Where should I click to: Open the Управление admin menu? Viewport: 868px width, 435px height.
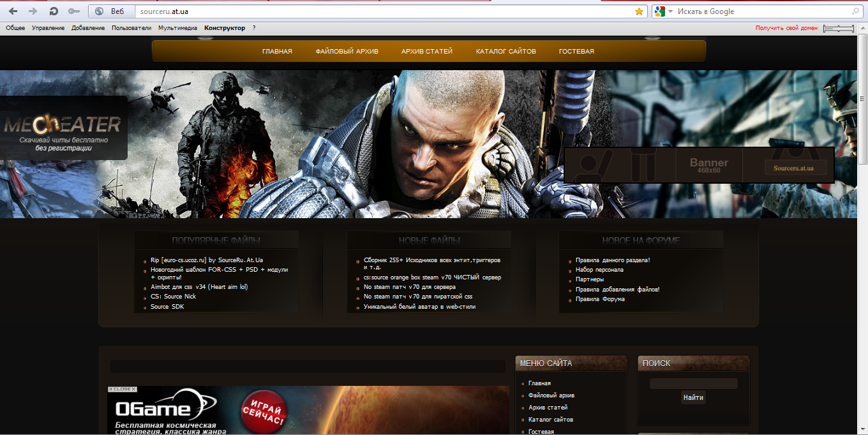(x=49, y=28)
